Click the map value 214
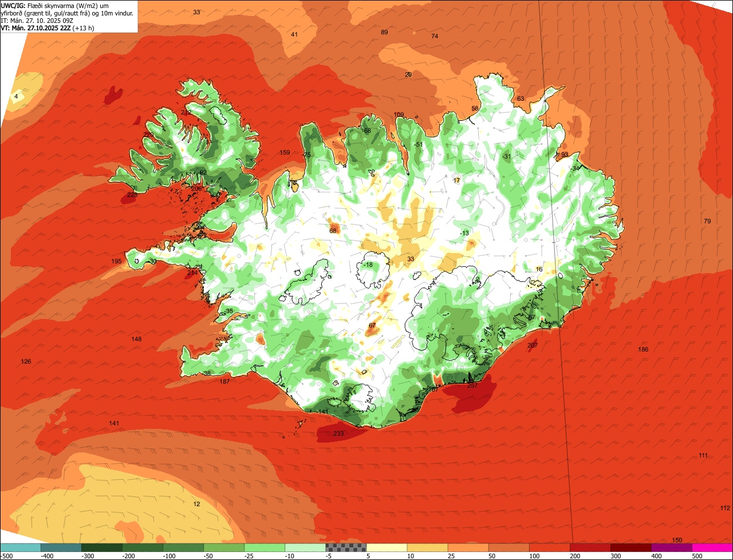Screen dimensions: 733x560 coord(192,273)
